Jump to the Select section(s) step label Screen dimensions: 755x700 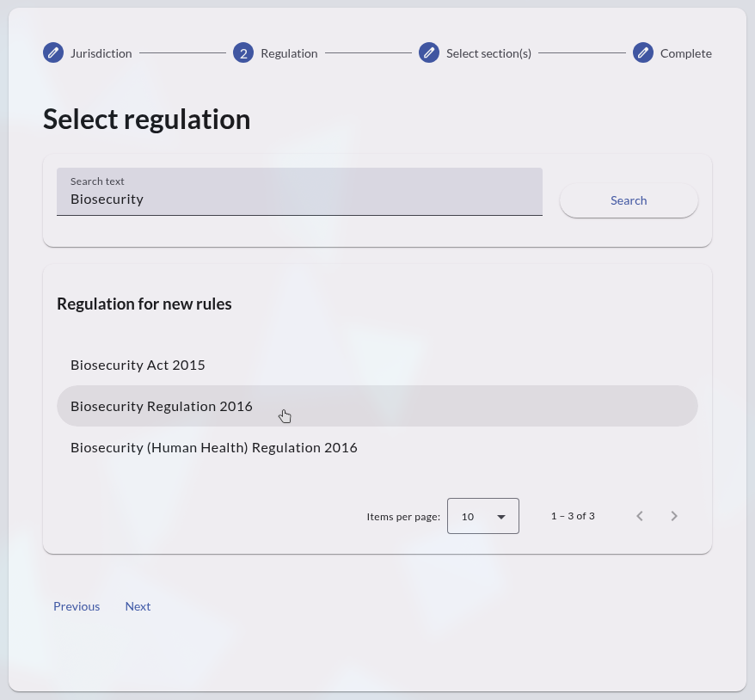pyautogui.click(x=488, y=53)
